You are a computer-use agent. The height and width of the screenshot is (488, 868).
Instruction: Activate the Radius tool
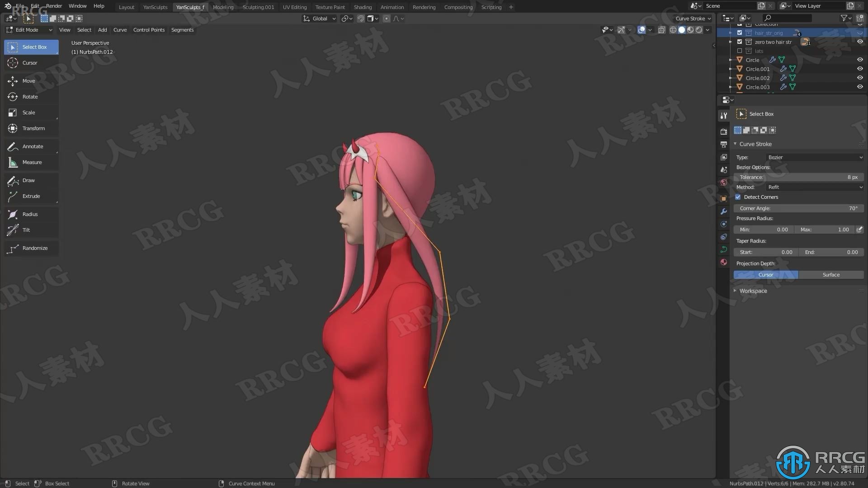(31, 214)
